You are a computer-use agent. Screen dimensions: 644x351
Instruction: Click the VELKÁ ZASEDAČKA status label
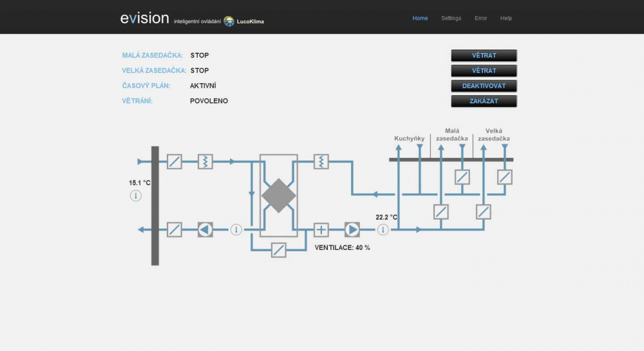point(154,71)
